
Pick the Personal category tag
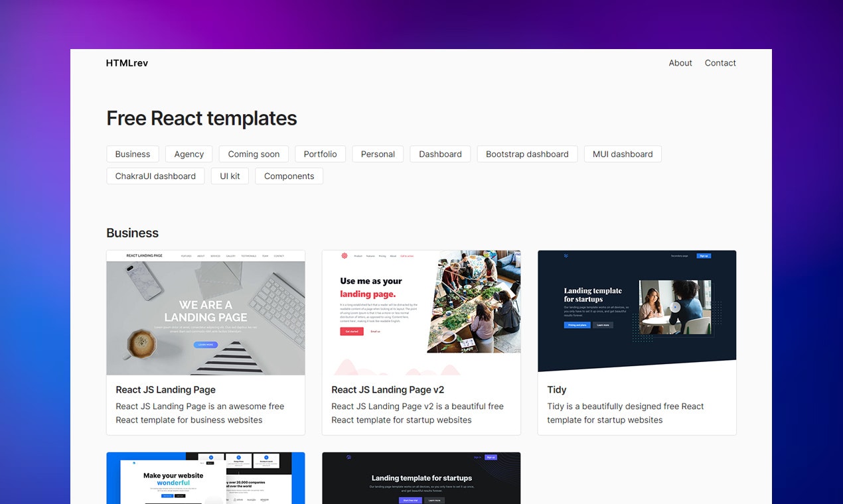[x=378, y=154]
